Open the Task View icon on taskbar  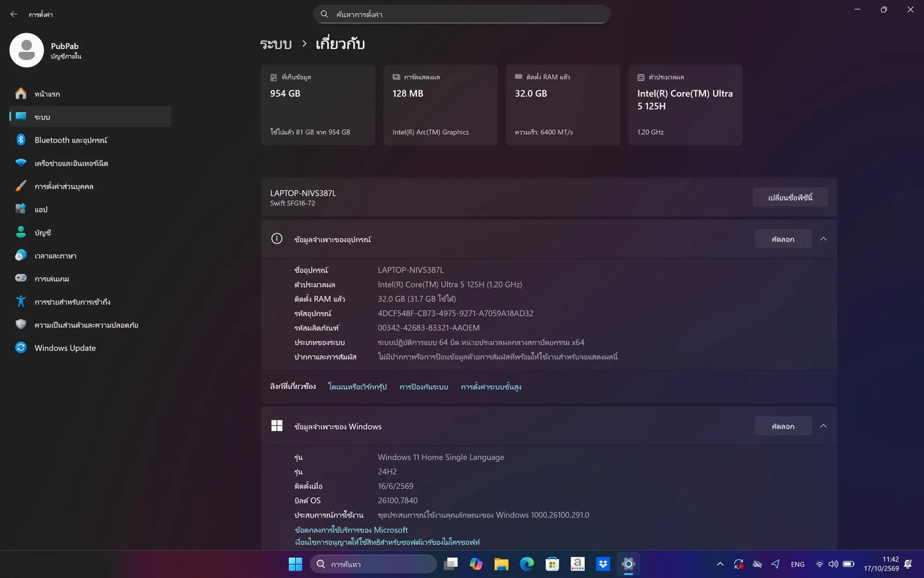[x=451, y=564]
